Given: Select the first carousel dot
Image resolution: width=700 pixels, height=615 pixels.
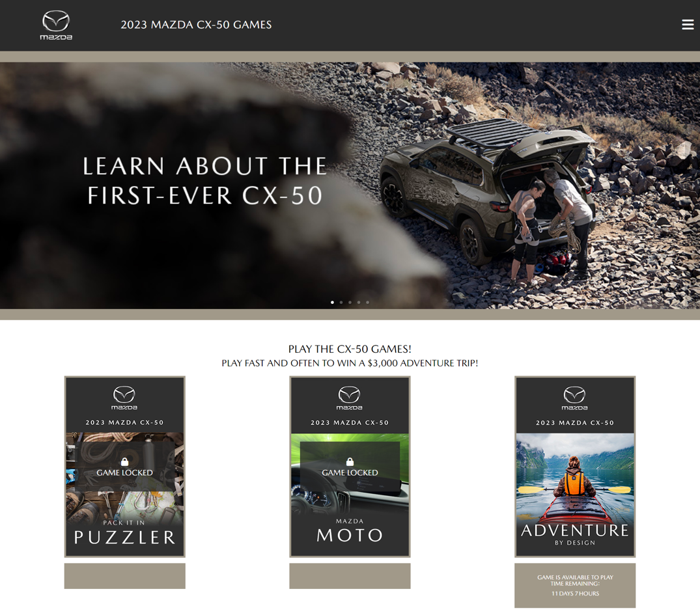Looking at the screenshot, I should 332,302.
